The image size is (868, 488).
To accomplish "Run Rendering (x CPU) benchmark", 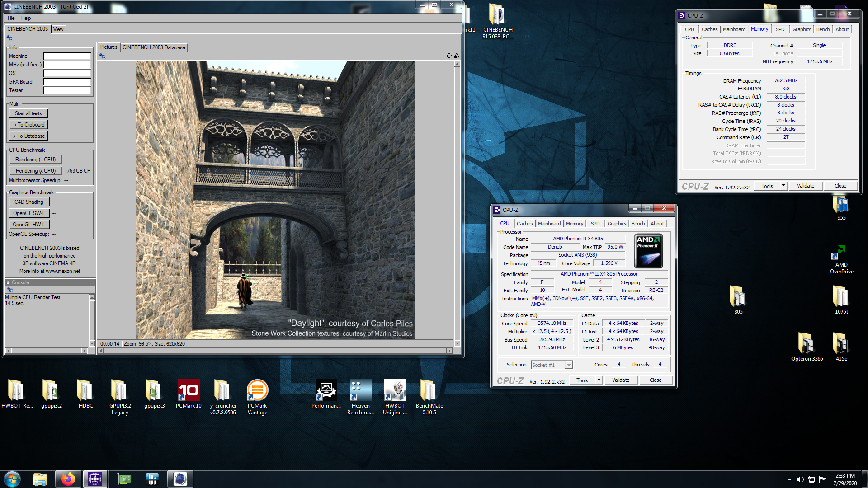I will [36, 171].
